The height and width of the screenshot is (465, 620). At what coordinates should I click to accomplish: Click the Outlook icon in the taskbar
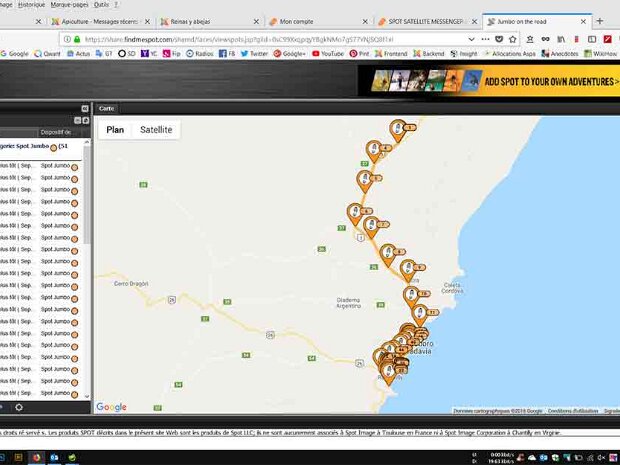tap(54, 458)
